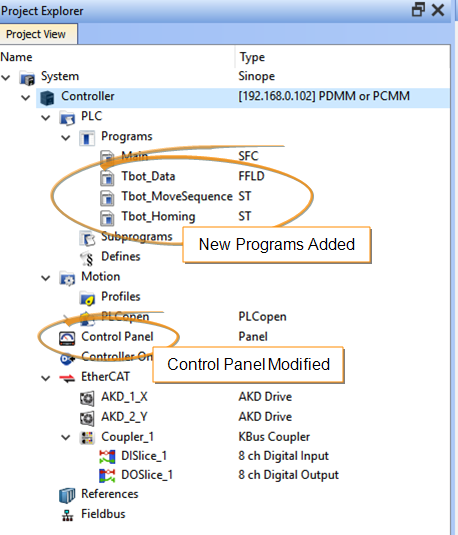Collapse the Coupler_1 node chevron
This screenshot has height=535, width=458.
pyautogui.click(x=66, y=437)
